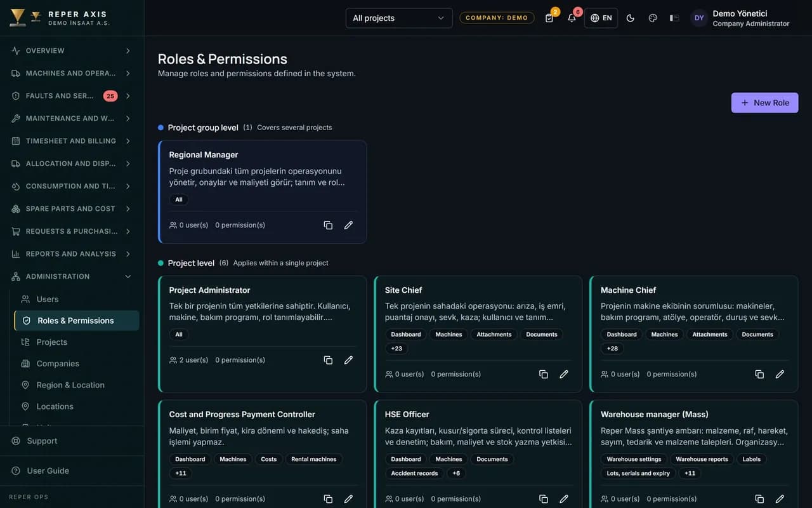Image resolution: width=812 pixels, height=508 pixels.
Task: Edit the Site Chief role
Action: tap(564, 374)
